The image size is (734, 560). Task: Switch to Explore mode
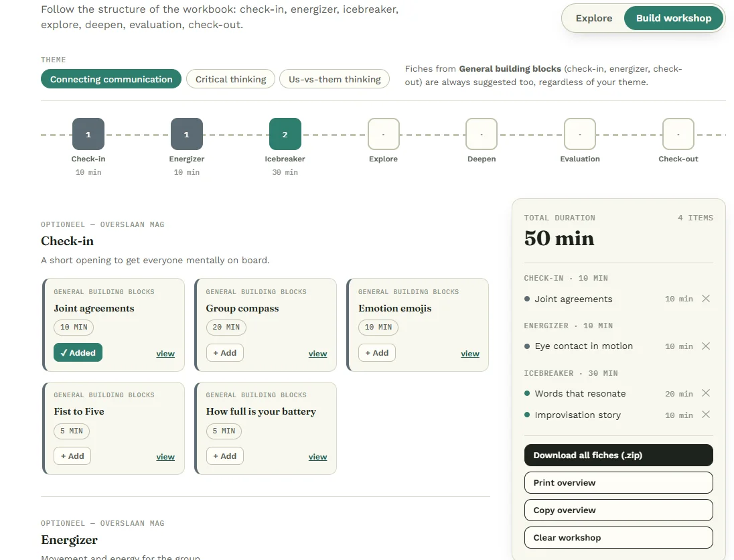(x=593, y=18)
